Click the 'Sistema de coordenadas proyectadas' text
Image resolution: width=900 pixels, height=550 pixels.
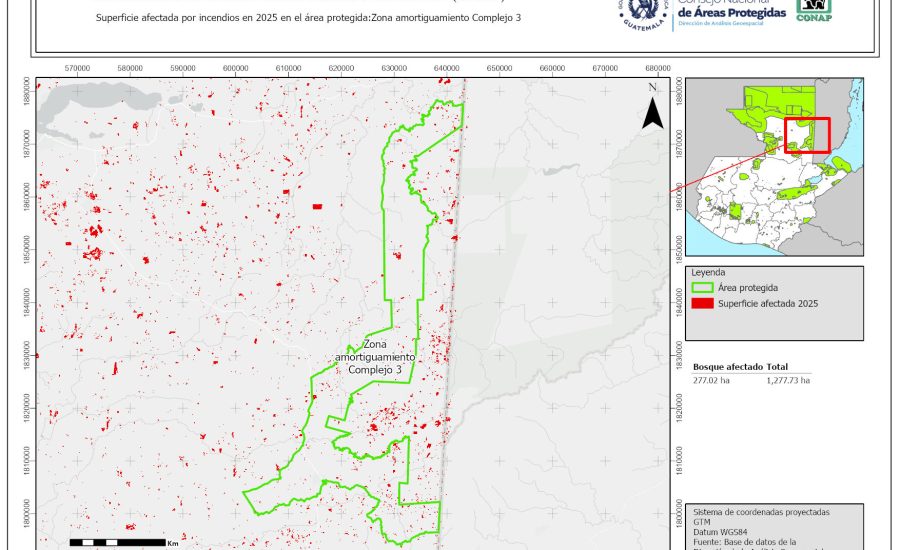click(761, 511)
